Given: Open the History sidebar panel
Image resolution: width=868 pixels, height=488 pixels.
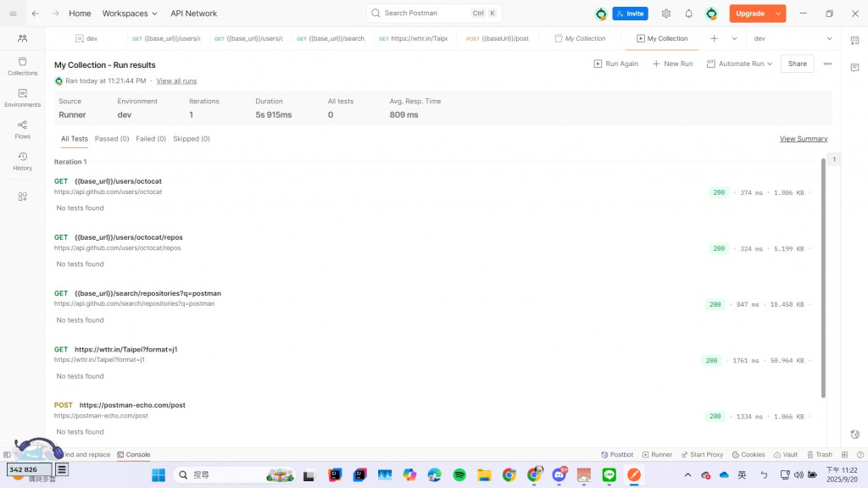Looking at the screenshot, I should pos(22,161).
